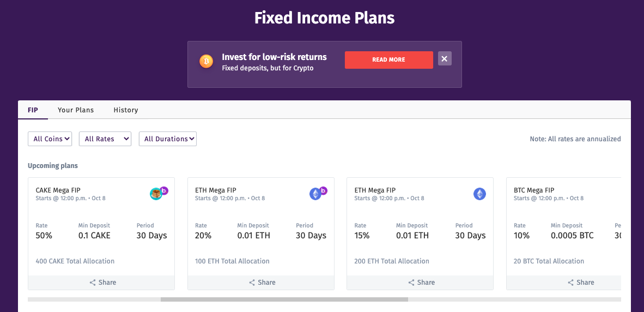Click the Bitcoin coin icon in banner
The image size is (644, 312).
pos(206,61)
